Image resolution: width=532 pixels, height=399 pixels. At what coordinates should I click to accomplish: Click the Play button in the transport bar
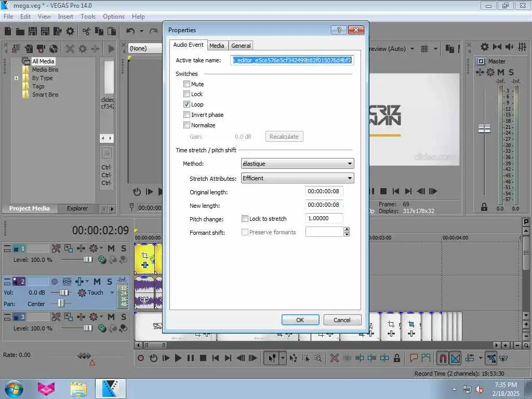(178, 358)
